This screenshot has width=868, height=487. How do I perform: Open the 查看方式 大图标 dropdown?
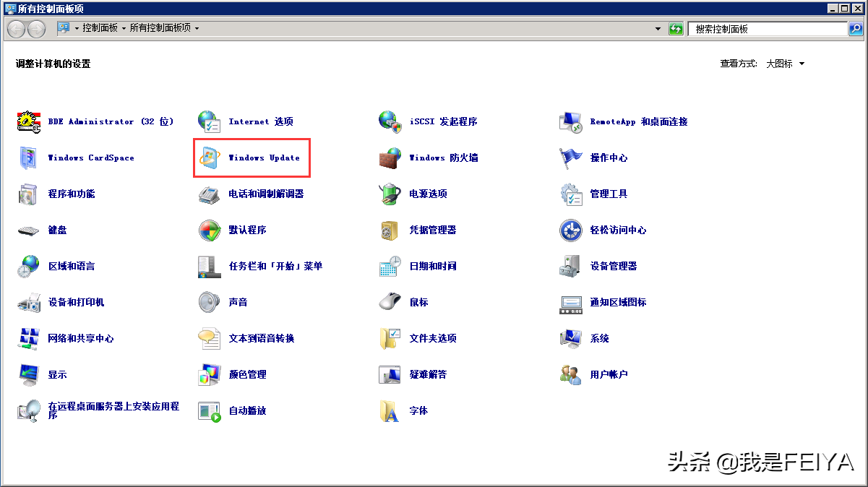(786, 64)
